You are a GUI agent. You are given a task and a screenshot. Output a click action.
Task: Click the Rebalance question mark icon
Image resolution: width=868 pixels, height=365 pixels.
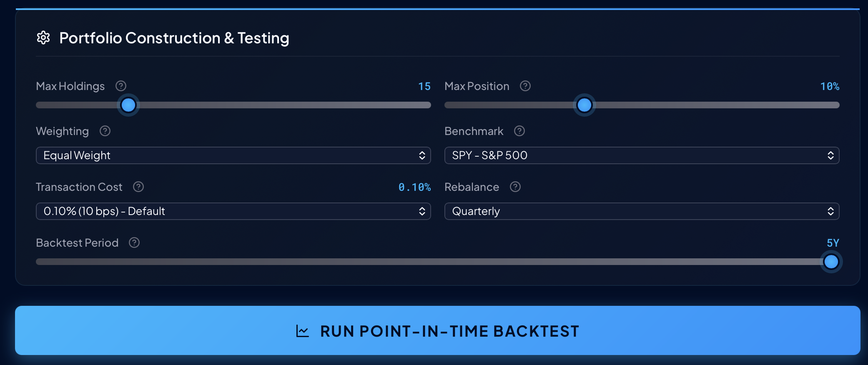[x=515, y=187]
